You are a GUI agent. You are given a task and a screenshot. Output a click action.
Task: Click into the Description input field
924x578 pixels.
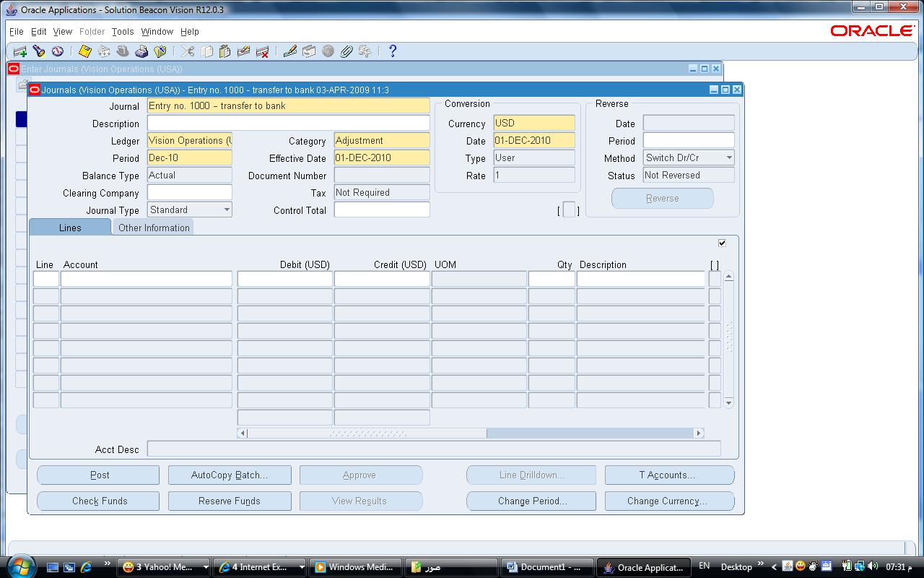coord(288,124)
